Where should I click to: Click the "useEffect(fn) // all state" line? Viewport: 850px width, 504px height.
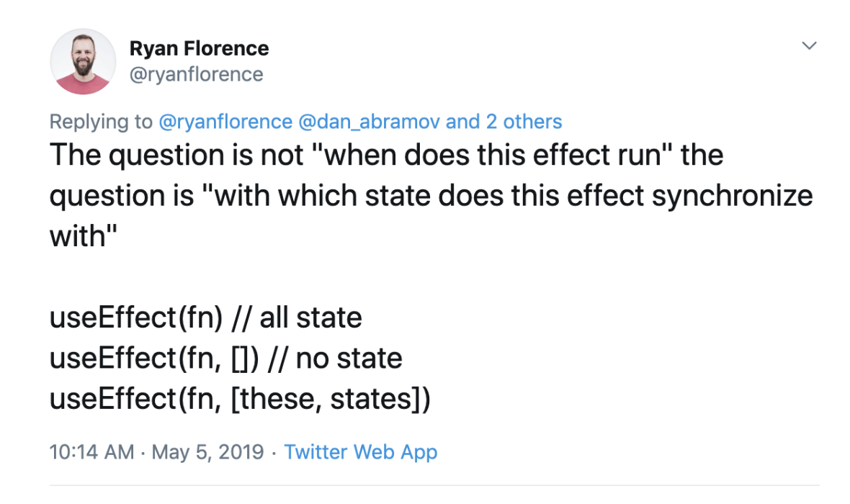[205, 318]
